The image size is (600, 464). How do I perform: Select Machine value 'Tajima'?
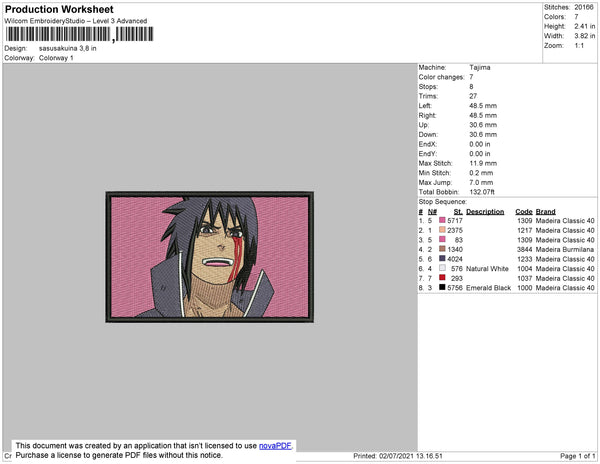480,67
